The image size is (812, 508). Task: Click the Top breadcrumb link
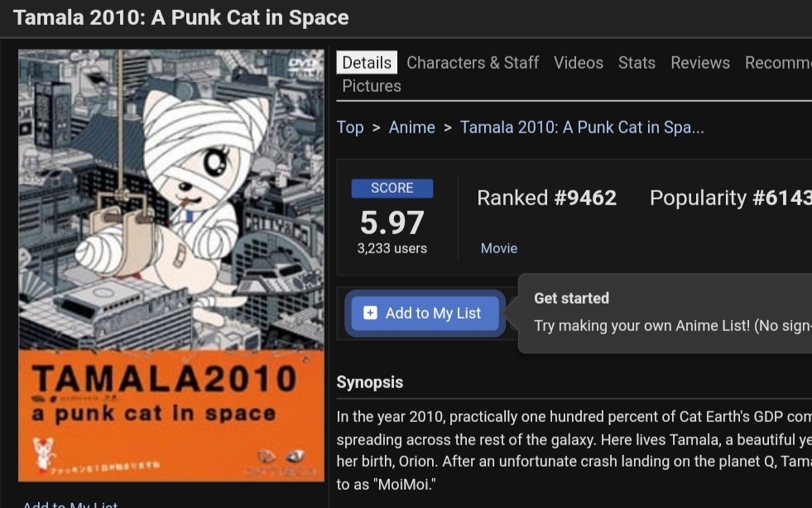point(350,127)
